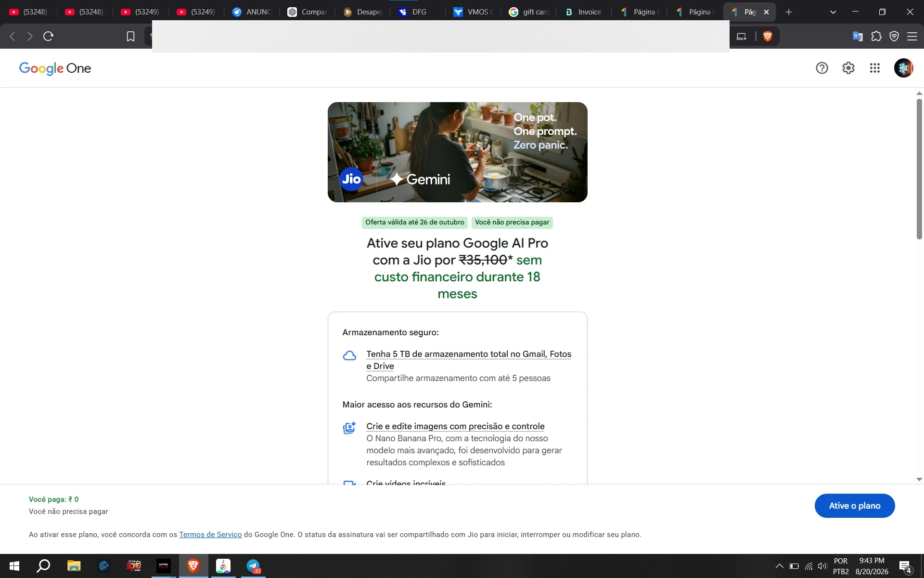This screenshot has height=578, width=924.
Task: Open browser extensions puzzle icon
Action: pos(876,36)
